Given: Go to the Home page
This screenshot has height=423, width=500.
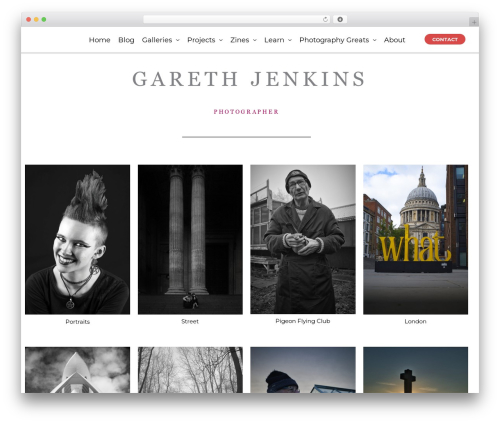Looking at the screenshot, I should [x=99, y=40].
